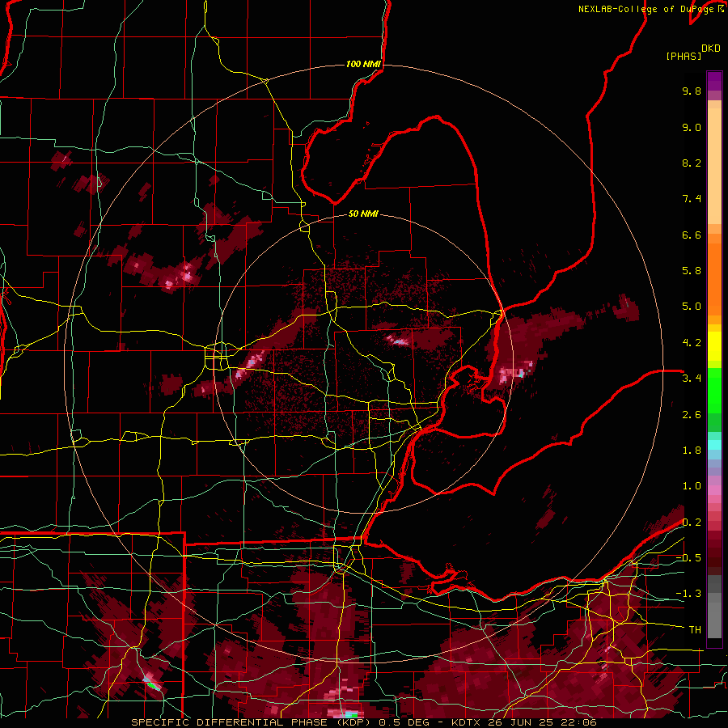Click the 3.4 legend value
The image size is (728, 728).
pyautogui.click(x=692, y=379)
